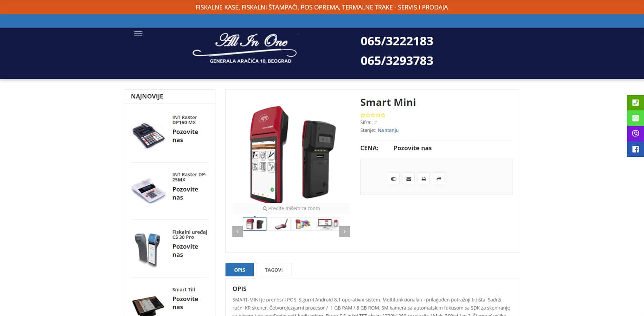Click the green phone call side icon
The height and width of the screenshot is (316, 644).
coord(636,103)
